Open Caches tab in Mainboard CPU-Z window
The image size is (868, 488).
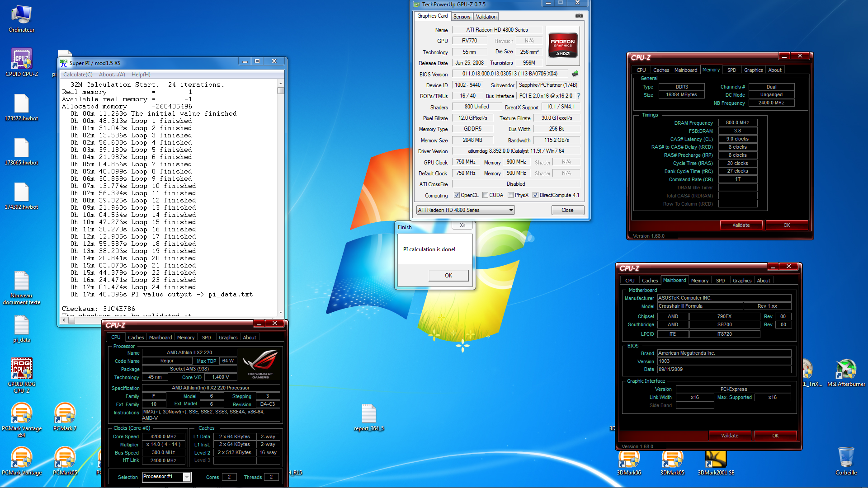coord(650,281)
